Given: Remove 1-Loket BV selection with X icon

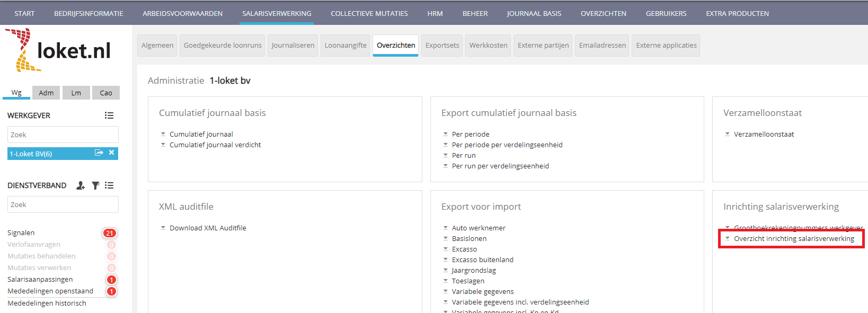Looking at the screenshot, I should pos(111,153).
